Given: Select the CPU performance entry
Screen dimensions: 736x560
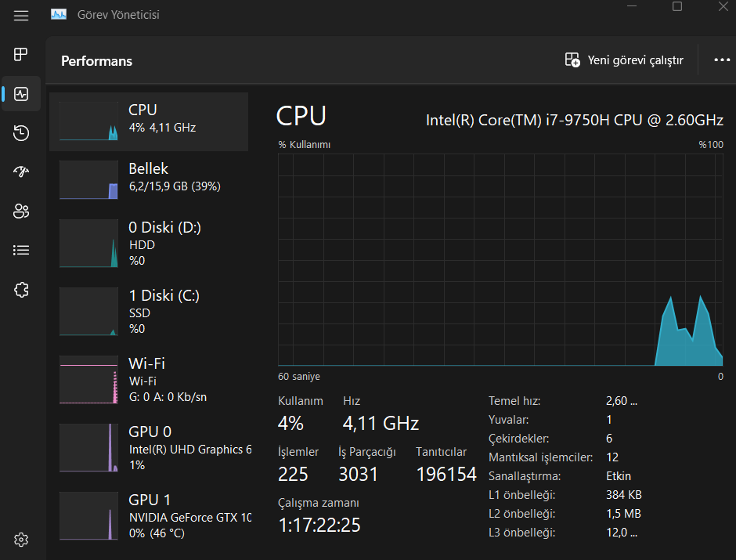Looking at the screenshot, I should tap(149, 121).
